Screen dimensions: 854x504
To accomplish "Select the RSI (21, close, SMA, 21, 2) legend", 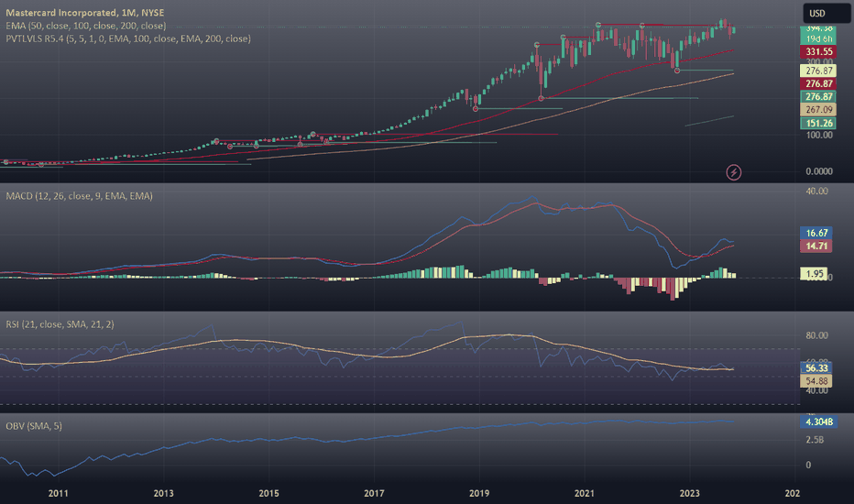I will (60, 324).
